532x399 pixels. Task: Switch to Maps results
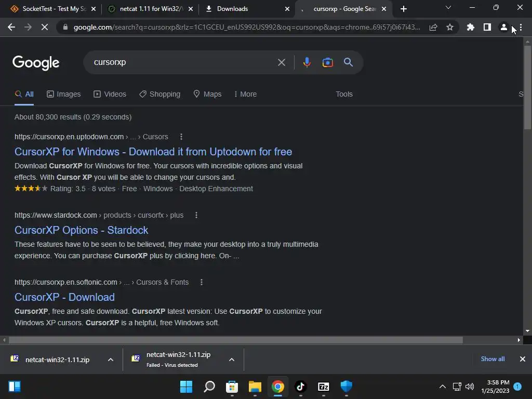[x=207, y=95]
